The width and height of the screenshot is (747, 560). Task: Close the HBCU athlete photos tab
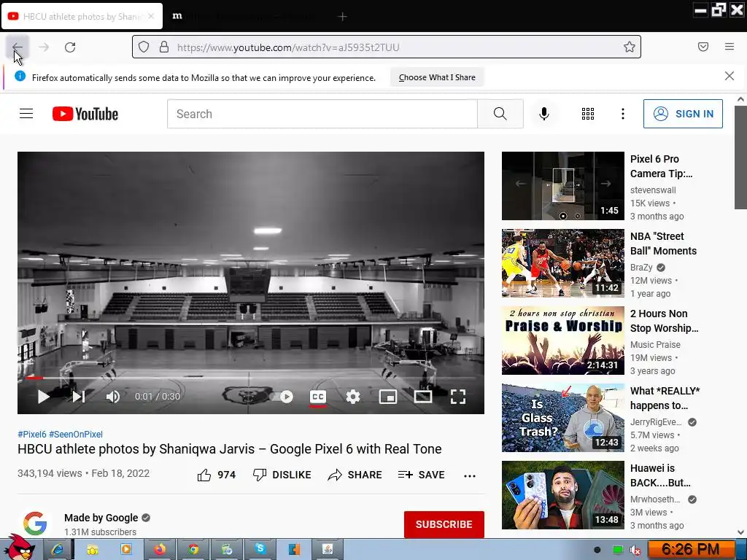pyautogui.click(x=151, y=16)
